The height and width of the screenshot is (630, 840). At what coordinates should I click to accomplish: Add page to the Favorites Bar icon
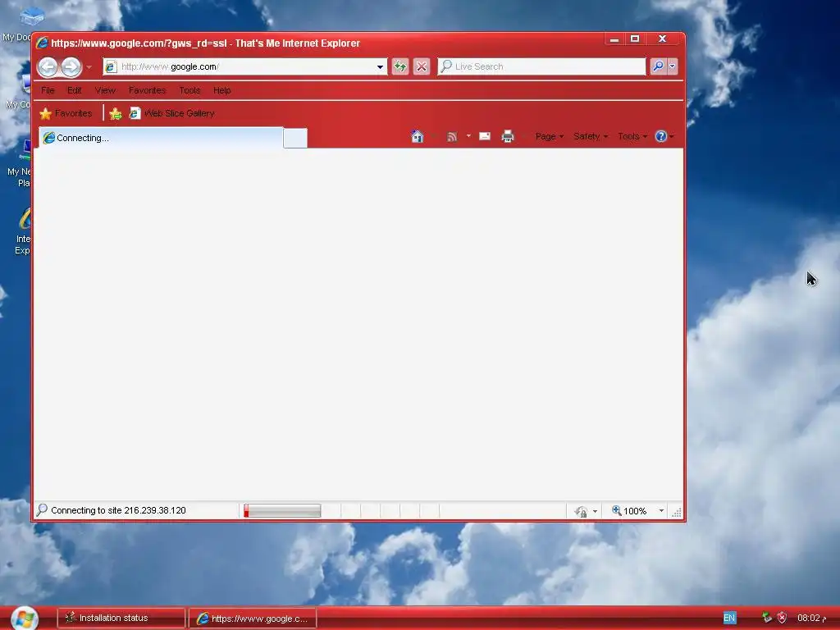coord(115,113)
